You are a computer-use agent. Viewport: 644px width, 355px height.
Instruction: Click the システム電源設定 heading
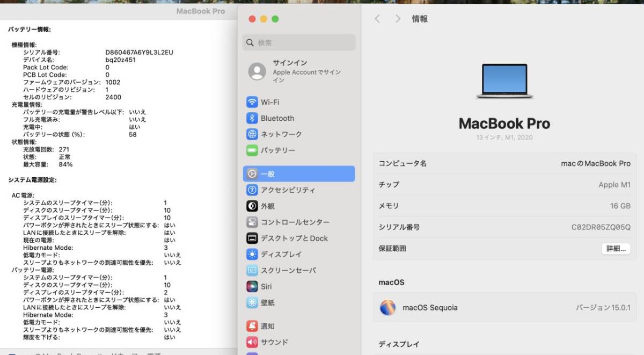pos(32,180)
